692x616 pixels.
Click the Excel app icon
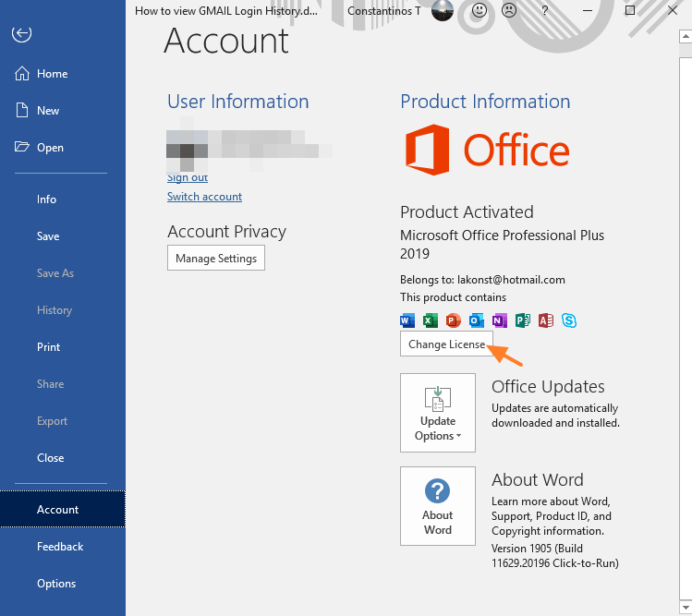(431, 320)
